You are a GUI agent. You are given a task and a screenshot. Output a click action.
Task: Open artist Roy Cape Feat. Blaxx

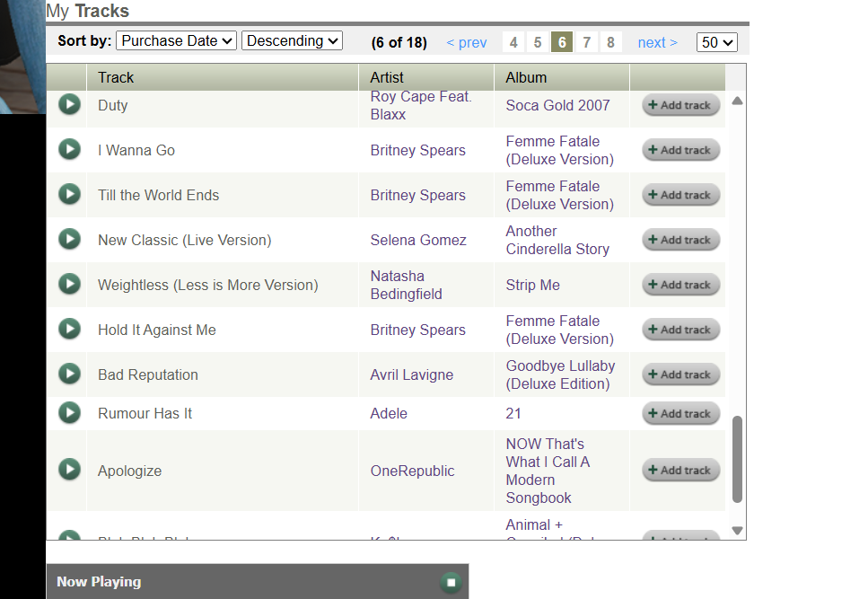coord(421,105)
